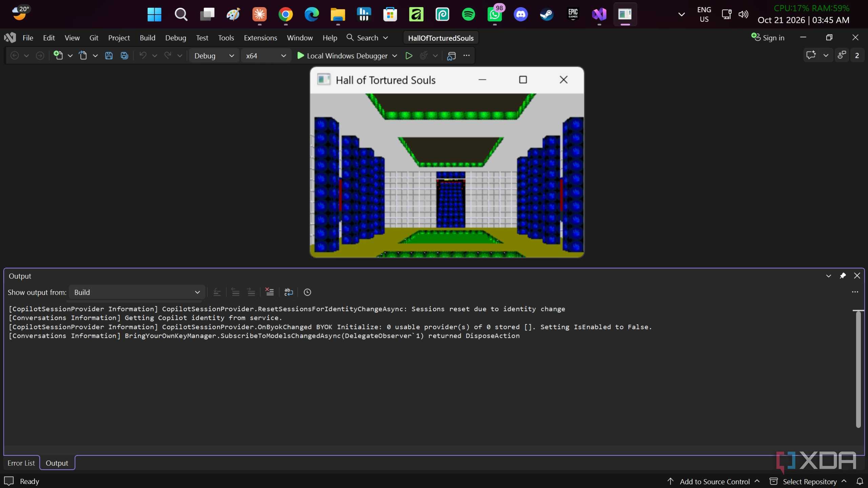Open Spotify from Windows taskbar
Screen dimensions: 868x488
[469, 14]
